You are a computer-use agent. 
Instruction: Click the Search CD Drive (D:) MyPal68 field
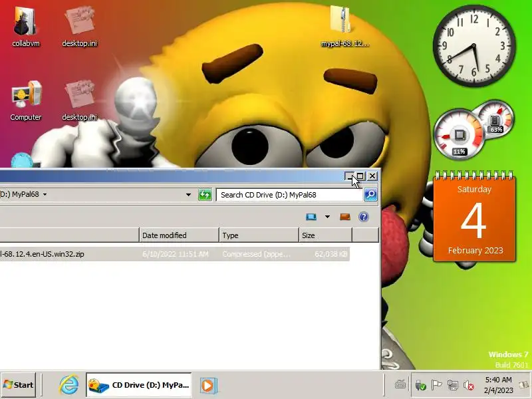290,195
